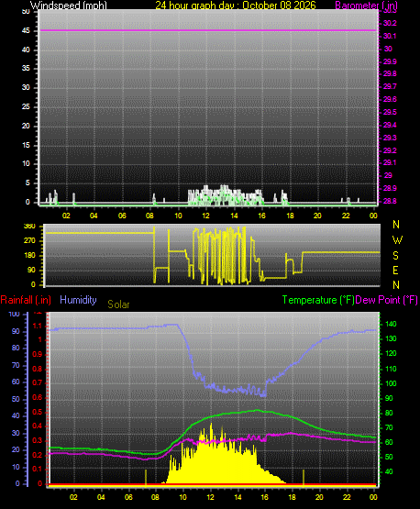The image size is (420, 509).
Task: Click the S compass direction label
Action: [395, 256]
